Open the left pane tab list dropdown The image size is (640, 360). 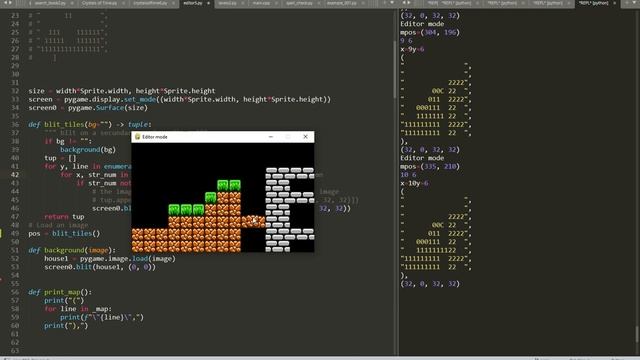[392, 2]
